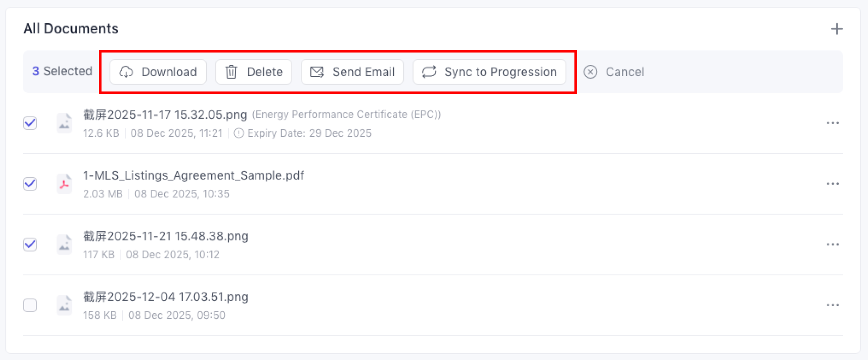This screenshot has height=360, width=868.
Task: Click the PDF file icon for MLS Listings Agreement
Action: [x=64, y=184]
